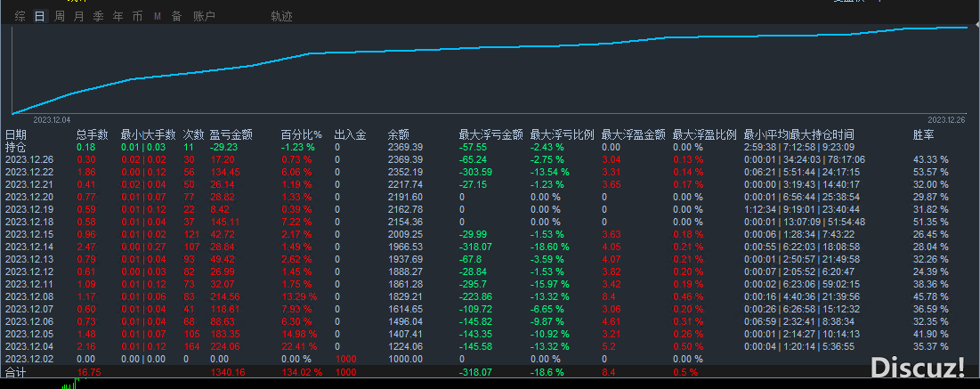Open the 轨迹 track tab

282,16
